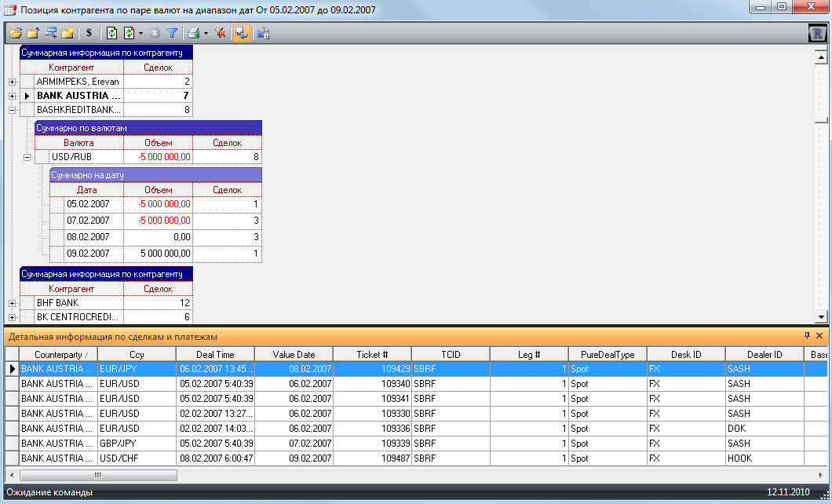
Task: Collapse the USD/RUB currency row
Action: 27,157
